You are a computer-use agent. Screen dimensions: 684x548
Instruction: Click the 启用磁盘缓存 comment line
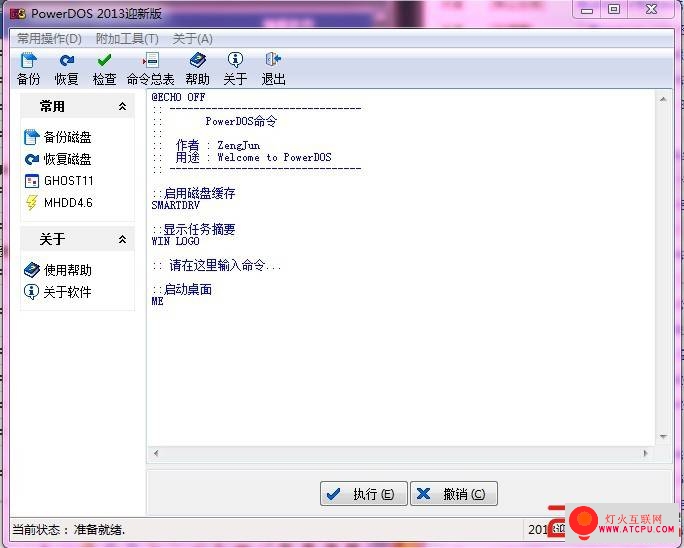[194, 193]
